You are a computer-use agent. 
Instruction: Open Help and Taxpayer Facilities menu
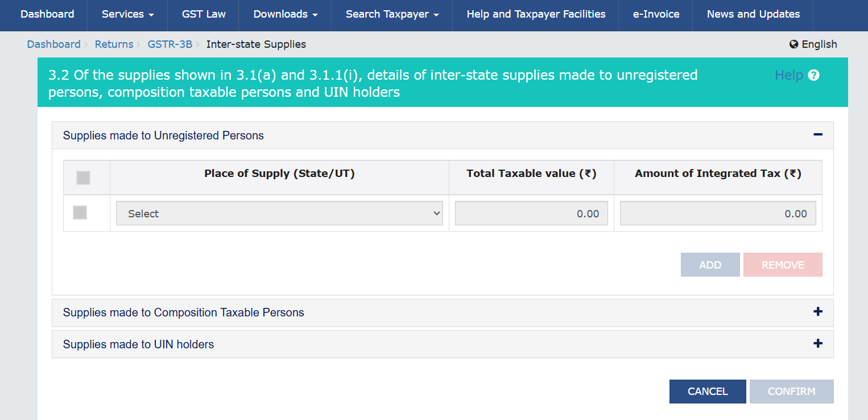tap(536, 15)
